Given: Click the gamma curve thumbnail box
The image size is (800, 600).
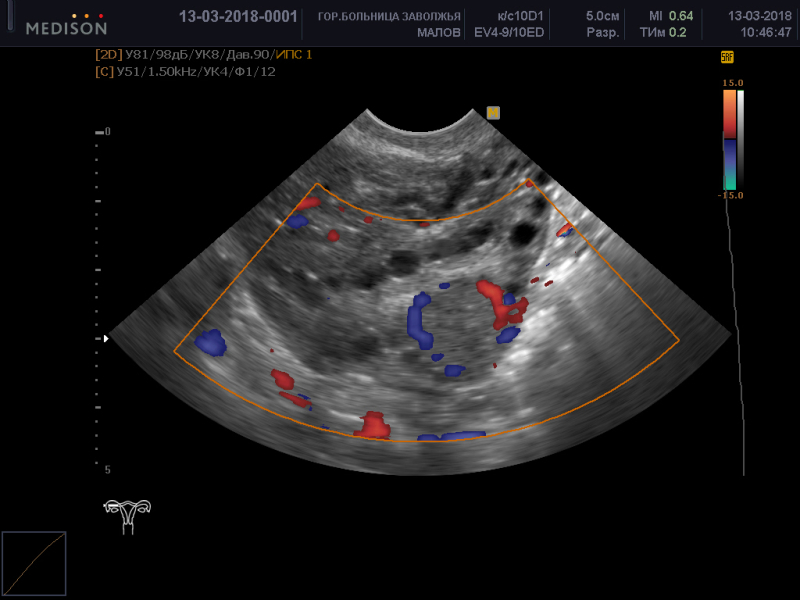Looking at the screenshot, I should [x=34, y=563].
